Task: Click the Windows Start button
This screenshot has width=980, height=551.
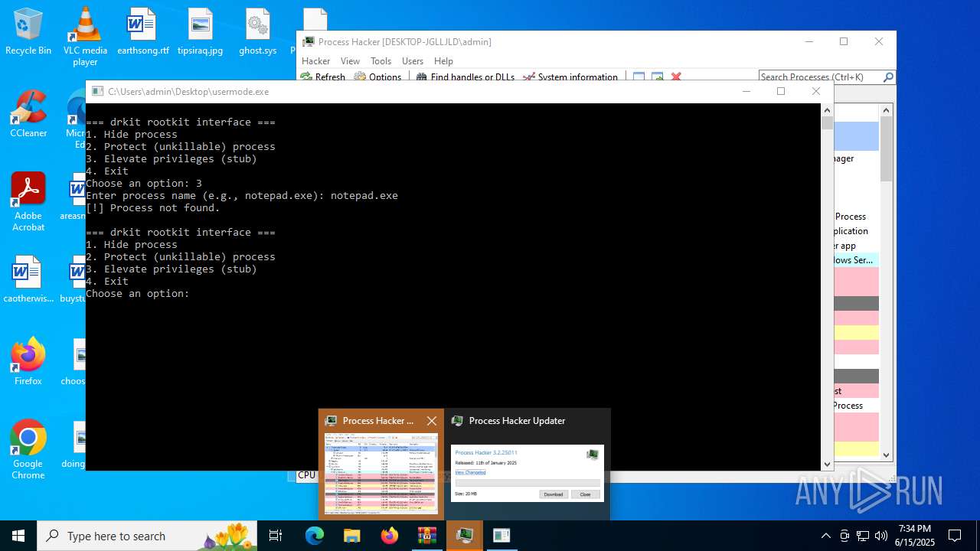Action: pos(18,536)
